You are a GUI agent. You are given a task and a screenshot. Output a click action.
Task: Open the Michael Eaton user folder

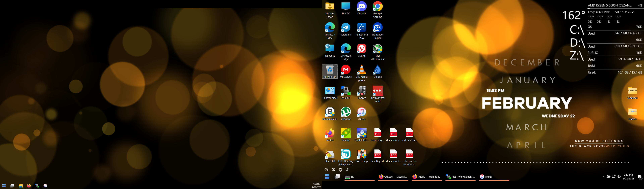tap(330, 10)
